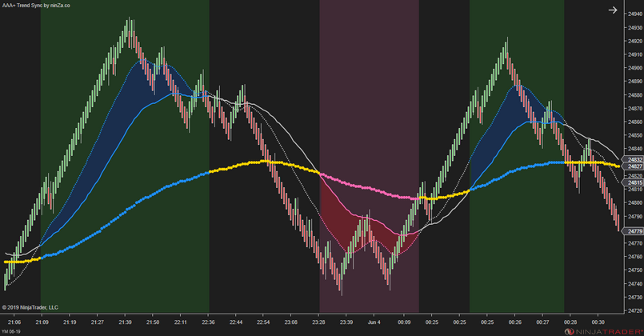The image size is (644, 336).
Task: Click the 00:30 time axis label
Action: (x=598, y=322)
